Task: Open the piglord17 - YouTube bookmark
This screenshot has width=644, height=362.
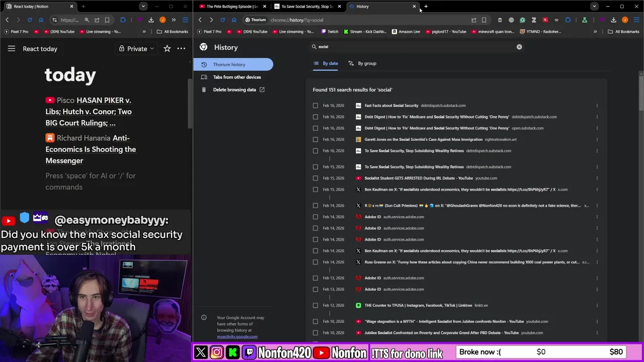Action: pos(445,31)
